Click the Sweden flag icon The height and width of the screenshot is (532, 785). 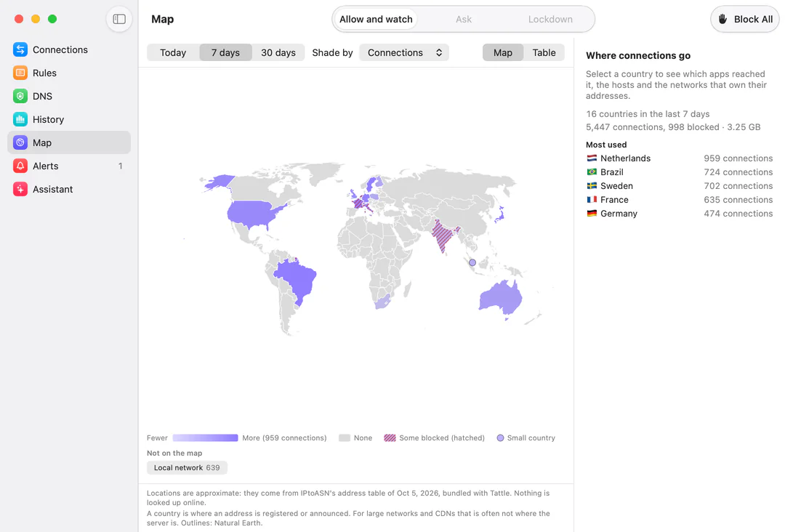[592, 185]
